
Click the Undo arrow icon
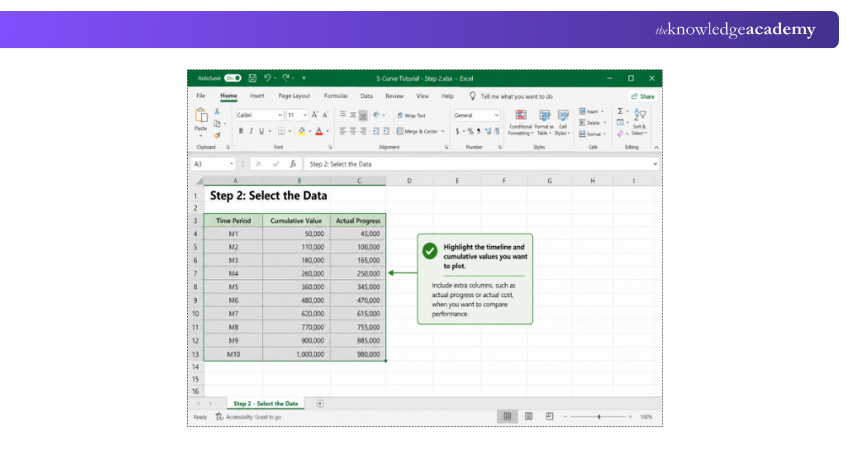[267, 78]
